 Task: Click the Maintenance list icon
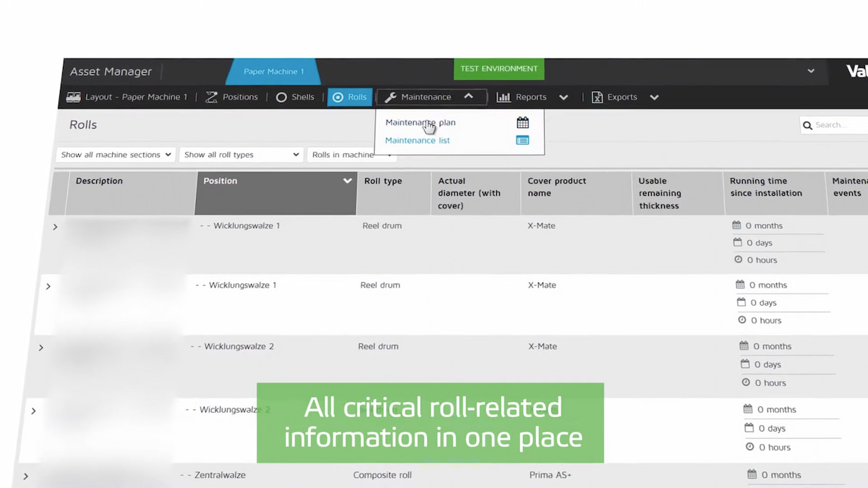(522, 140)
